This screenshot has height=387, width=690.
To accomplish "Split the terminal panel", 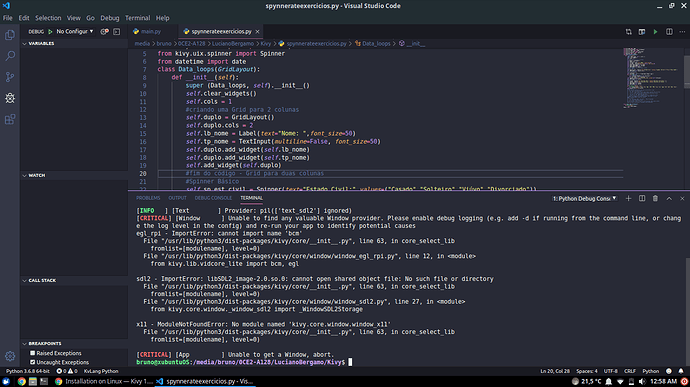I will 642,199.
